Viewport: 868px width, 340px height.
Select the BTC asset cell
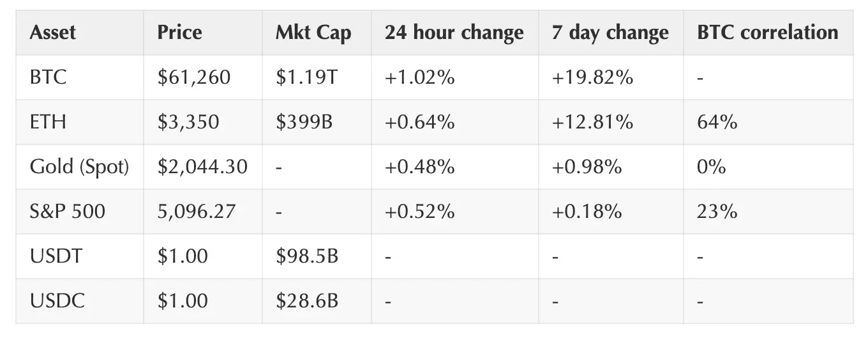coord(48,77)
